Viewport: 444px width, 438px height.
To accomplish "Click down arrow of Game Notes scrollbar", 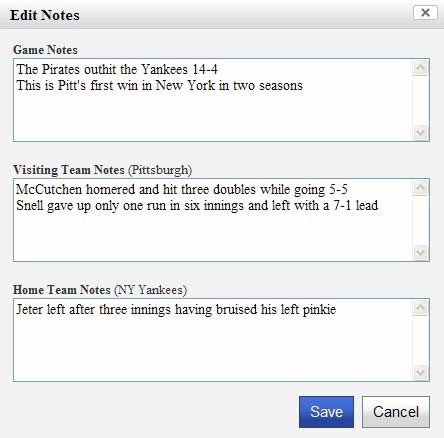I will [x=420, y=132].
